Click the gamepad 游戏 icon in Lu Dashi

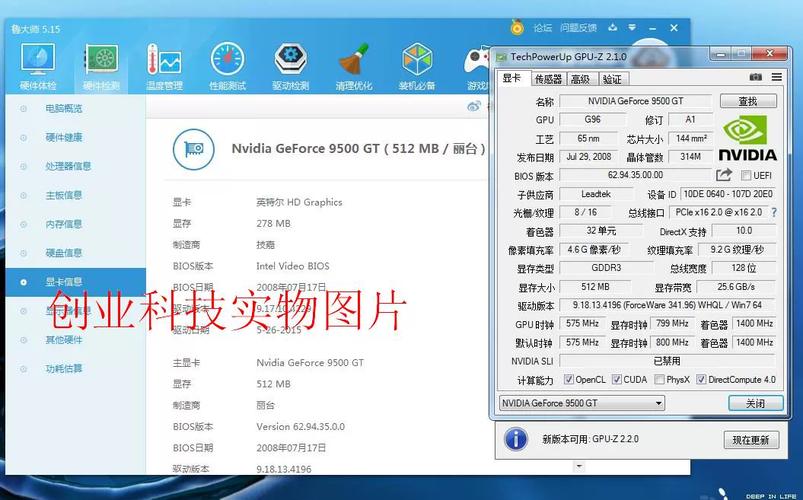[477, 67]
